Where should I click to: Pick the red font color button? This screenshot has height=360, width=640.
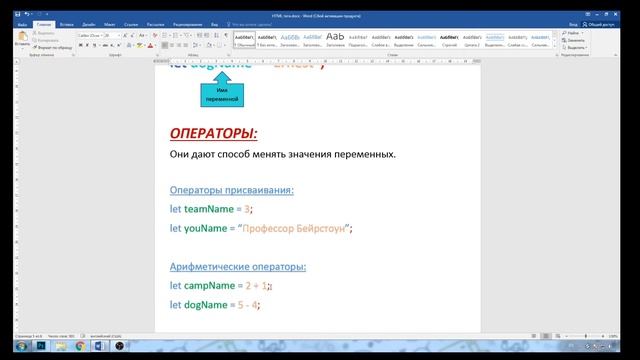click(x=150, y=45)
